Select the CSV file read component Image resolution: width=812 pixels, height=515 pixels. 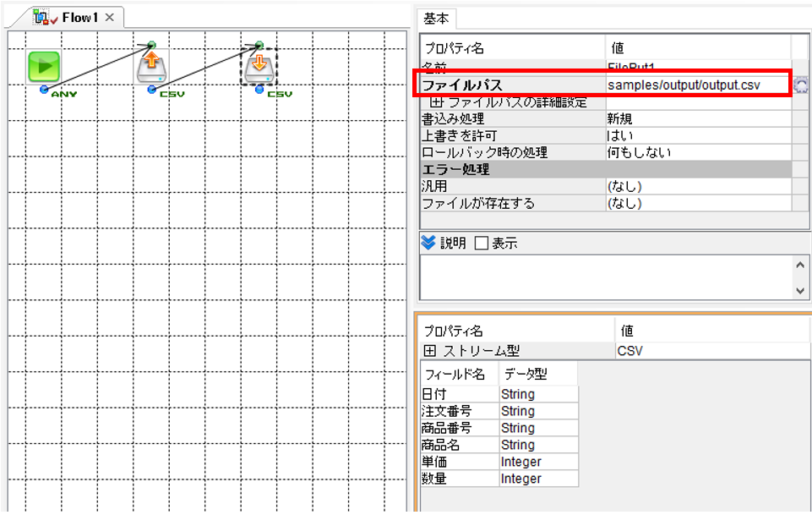[x=152, y=66]
